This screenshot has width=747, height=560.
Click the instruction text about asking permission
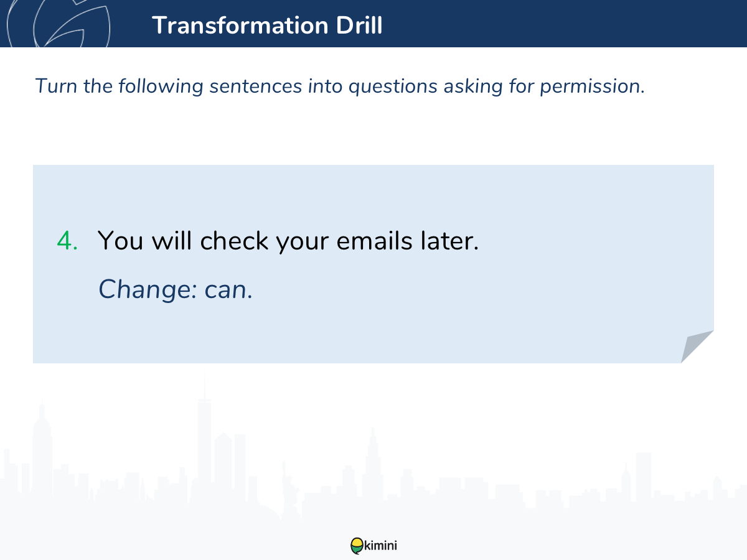click(340, 86)
